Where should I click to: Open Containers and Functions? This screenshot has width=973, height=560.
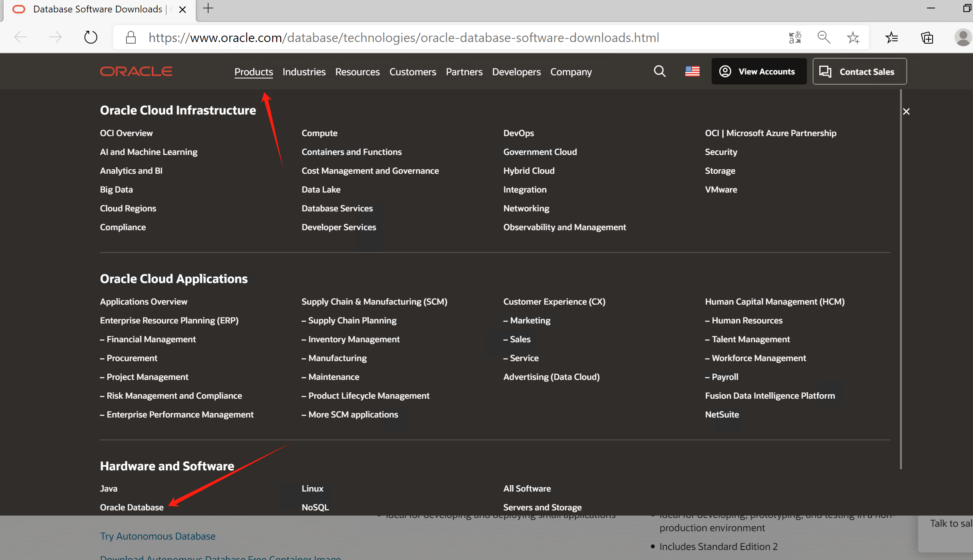(351, 152)
